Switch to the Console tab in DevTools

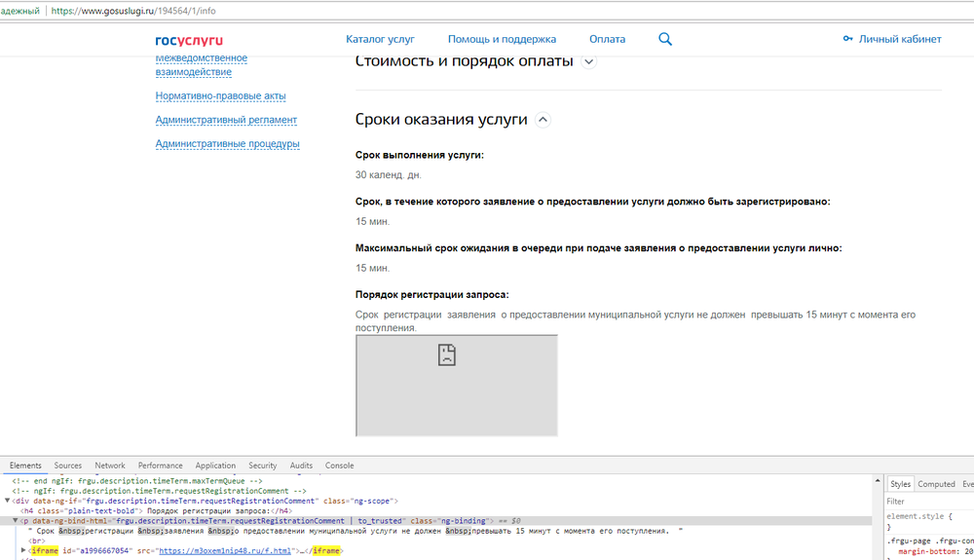coord(339,466)
